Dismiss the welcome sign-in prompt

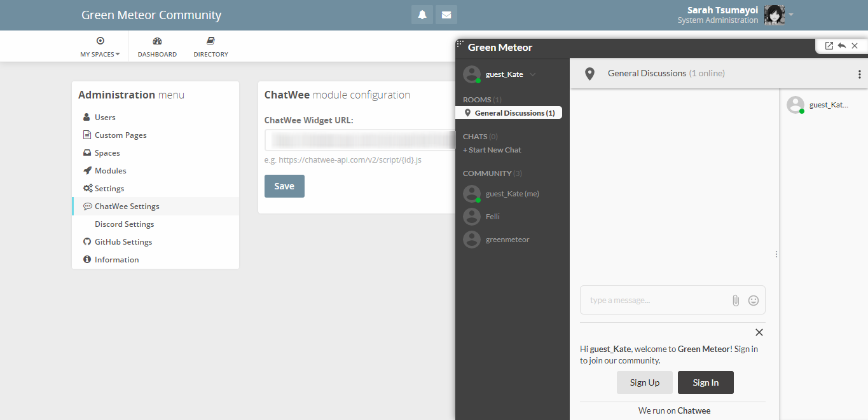[759, 332]
